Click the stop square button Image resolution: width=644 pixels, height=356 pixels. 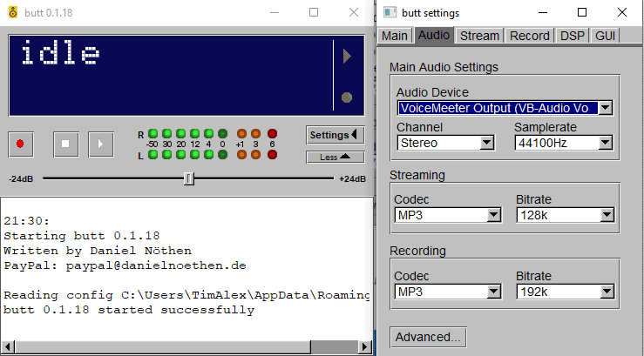pos(65,144)
